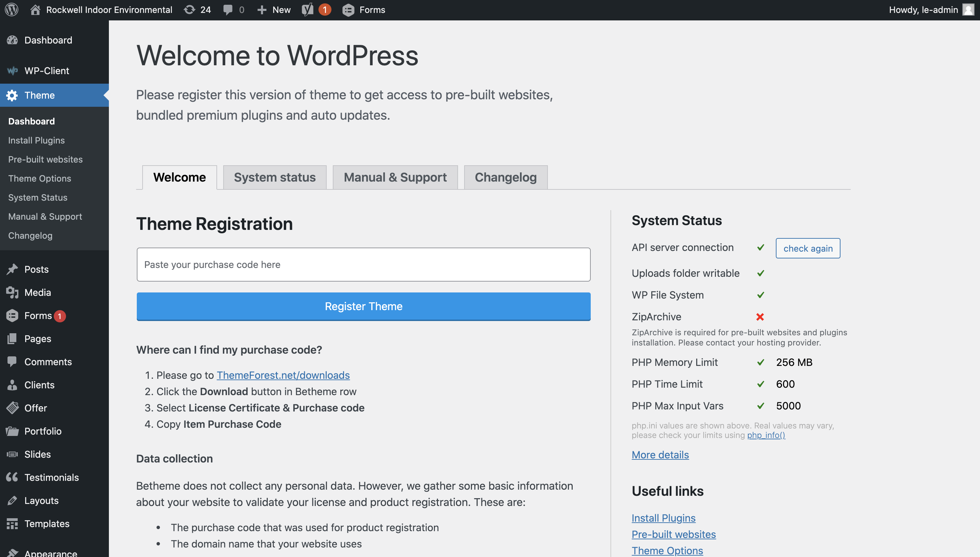Screen dimensions: 980x557
Task: Click the check again button
Action: pos(808,248)
